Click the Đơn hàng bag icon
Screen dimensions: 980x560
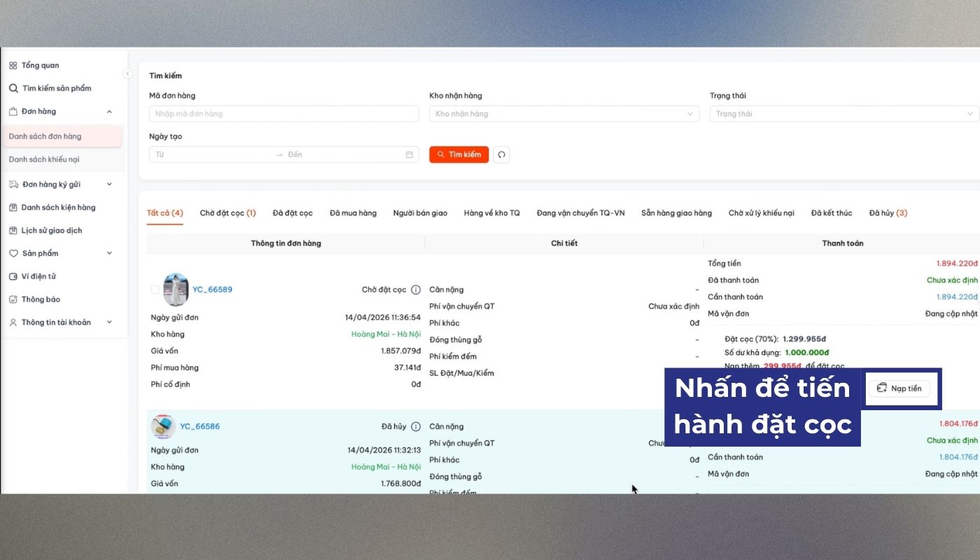coord(13,111)
